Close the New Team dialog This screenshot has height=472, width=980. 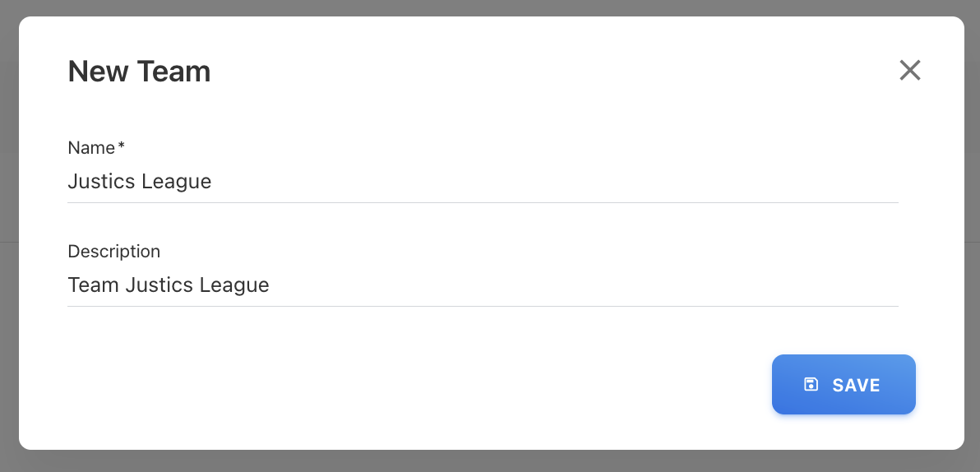click(x=909, y=71)
